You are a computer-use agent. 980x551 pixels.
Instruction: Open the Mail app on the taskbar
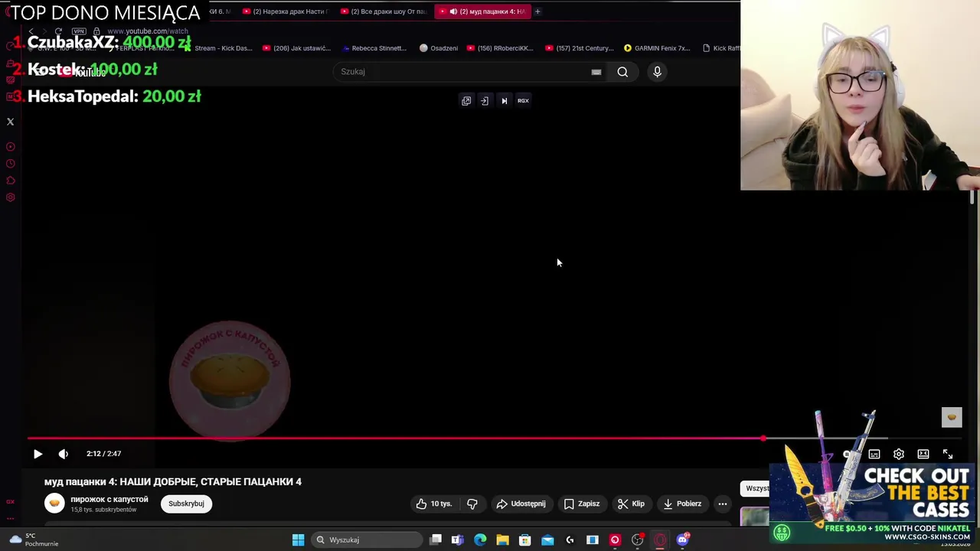(547, 540)
